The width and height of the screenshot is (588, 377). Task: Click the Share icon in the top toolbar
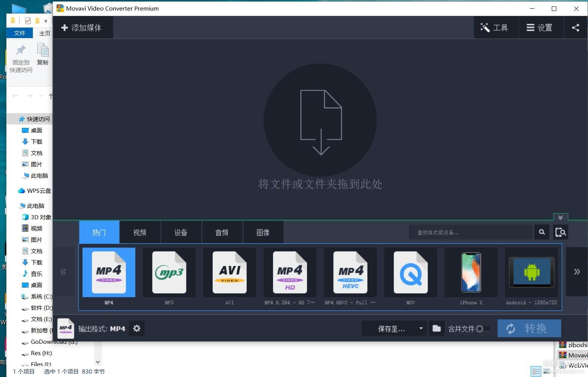[x=575, y=27]
